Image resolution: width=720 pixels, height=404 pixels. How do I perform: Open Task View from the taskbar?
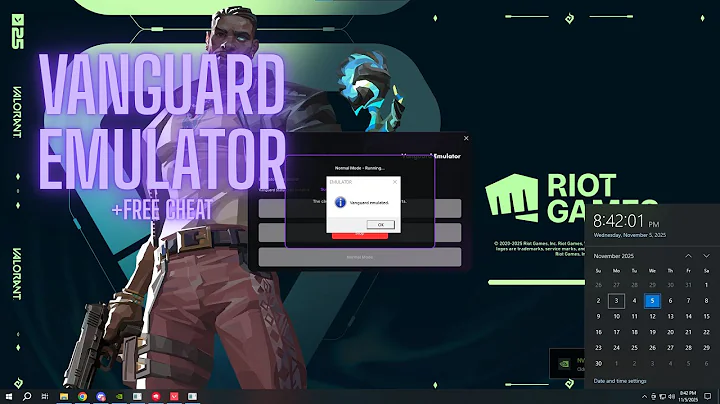[x=45, y=396]
